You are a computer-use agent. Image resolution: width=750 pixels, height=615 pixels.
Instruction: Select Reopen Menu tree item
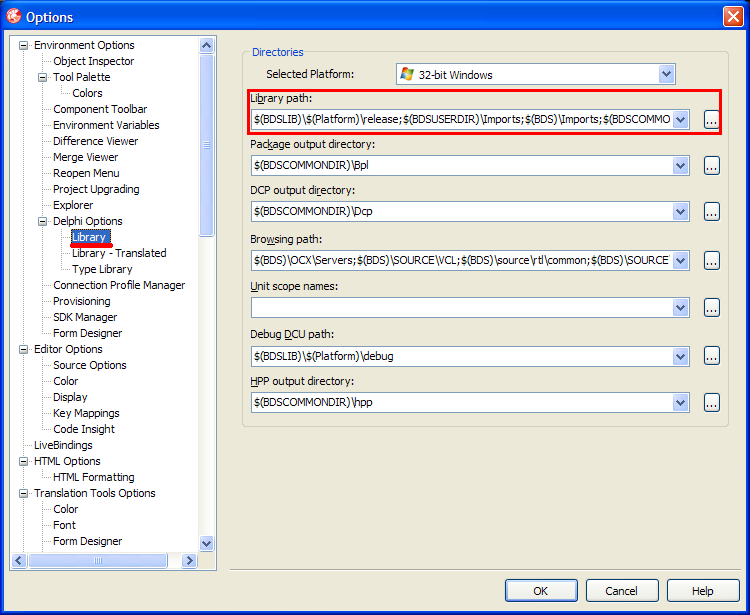86,173
